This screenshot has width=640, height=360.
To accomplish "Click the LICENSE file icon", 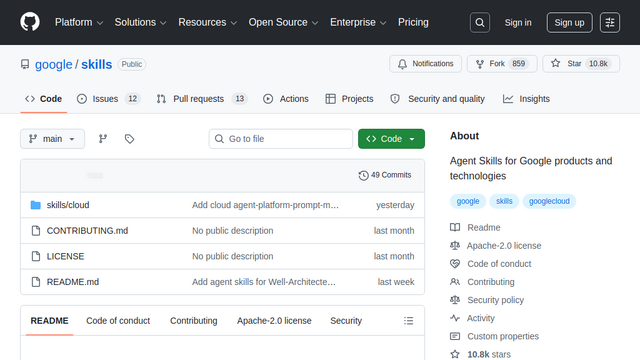I will coord(36,256).
